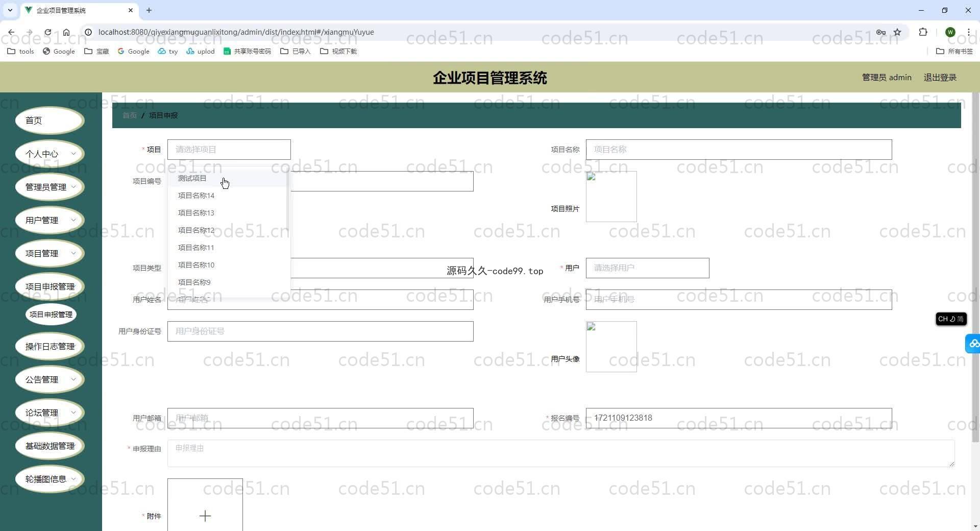The height and width of the screenshot is (531, 980).
Task: Open 项目申报管理 submenu item
Action: coord(51,315)
